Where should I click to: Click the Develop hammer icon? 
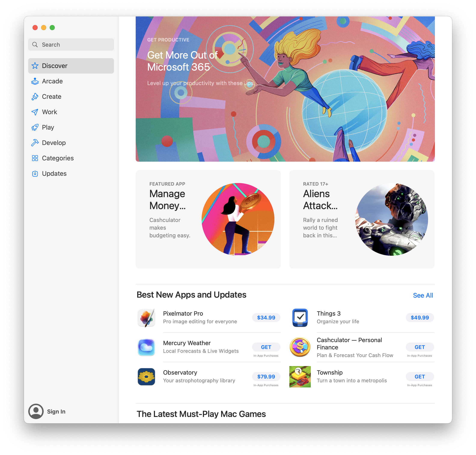[35, 143]
